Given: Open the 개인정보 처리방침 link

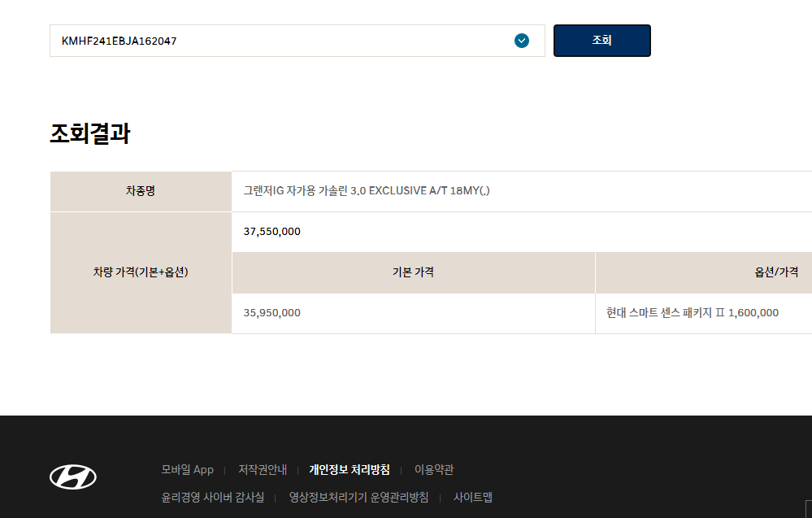Looking at the screenshot, I should click(350, 470).
